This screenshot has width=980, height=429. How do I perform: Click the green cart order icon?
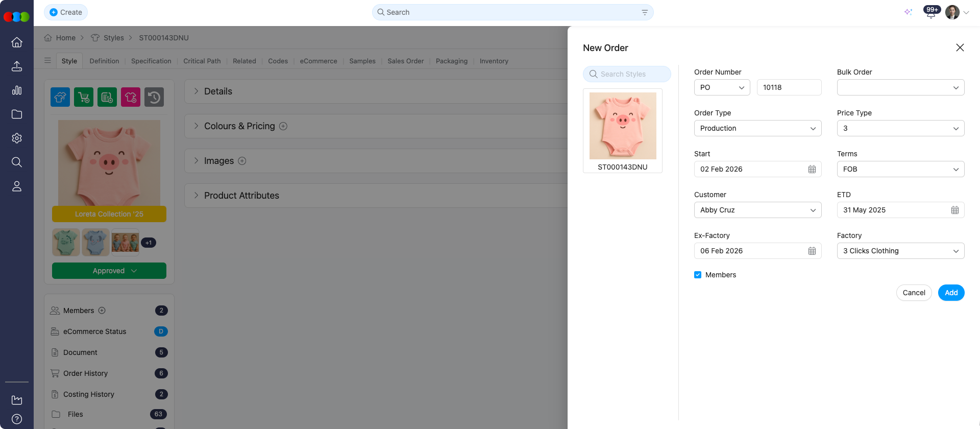pos(84,97)
